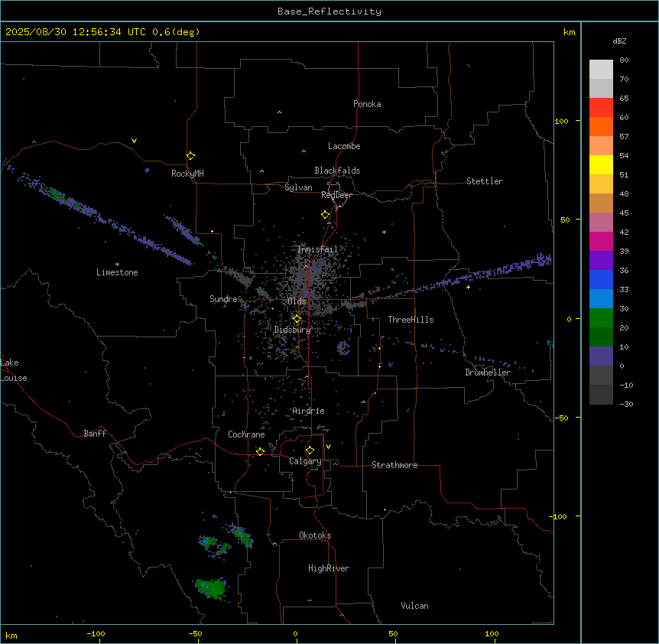
Task: Click the Lake Louise label
Action: tap(14, 370)
